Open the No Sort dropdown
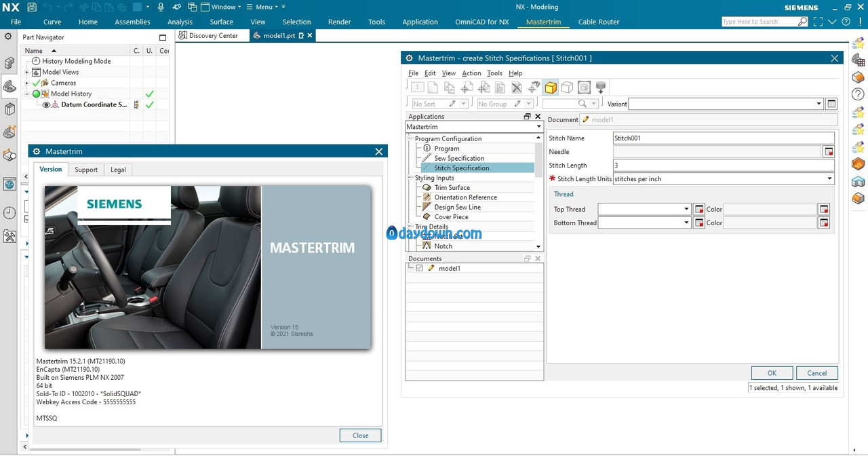Viewport: 868px width, 466px height. (x=464, y=104)
